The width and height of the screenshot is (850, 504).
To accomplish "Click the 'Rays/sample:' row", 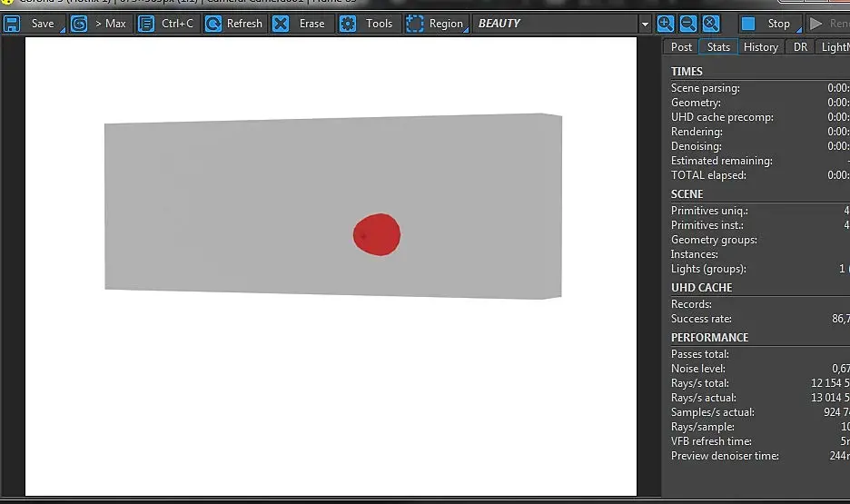I will (760, 427).
